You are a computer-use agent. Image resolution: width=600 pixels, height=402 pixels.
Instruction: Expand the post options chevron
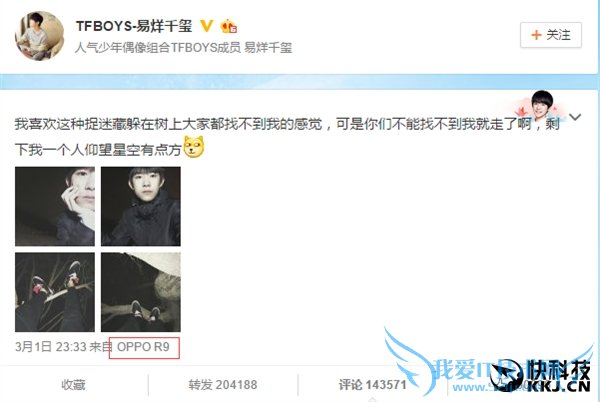[575, 117]
